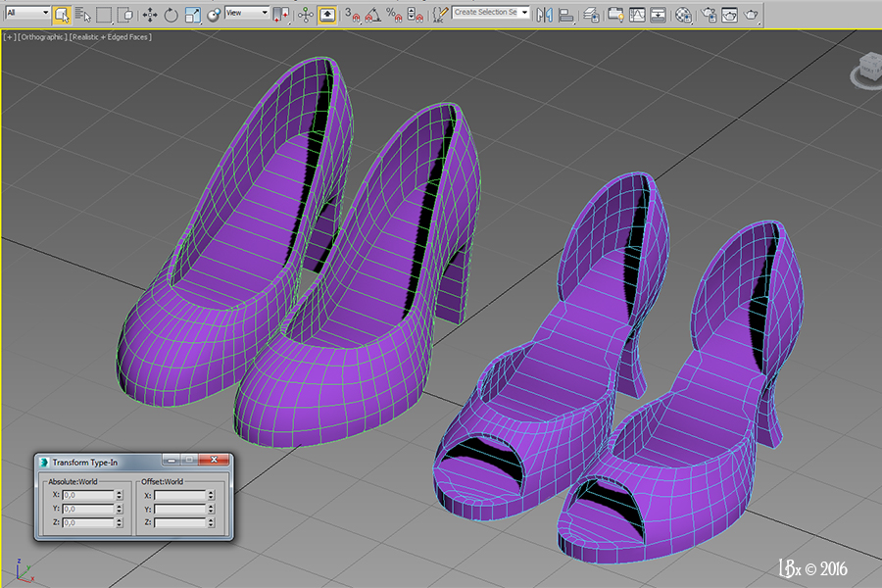
Task: Open Create Selection Set dropdown
Action: click(x=491, y=13)
